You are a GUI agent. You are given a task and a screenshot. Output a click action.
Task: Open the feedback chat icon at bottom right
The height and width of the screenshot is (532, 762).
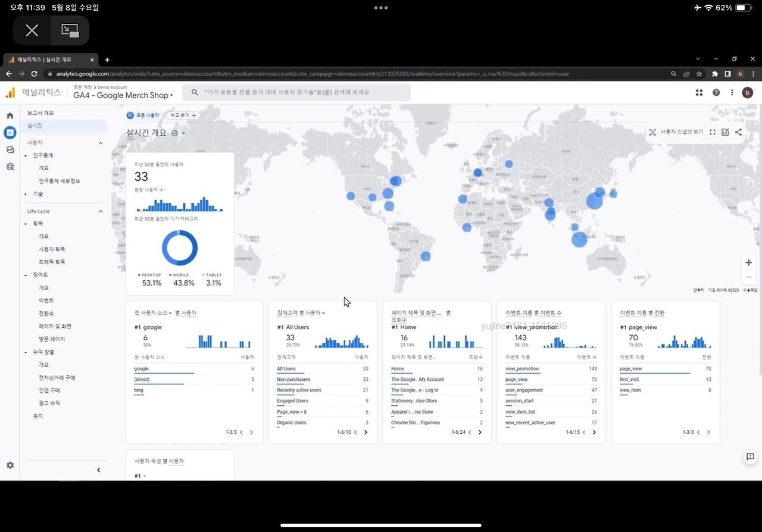pos(750,457)
